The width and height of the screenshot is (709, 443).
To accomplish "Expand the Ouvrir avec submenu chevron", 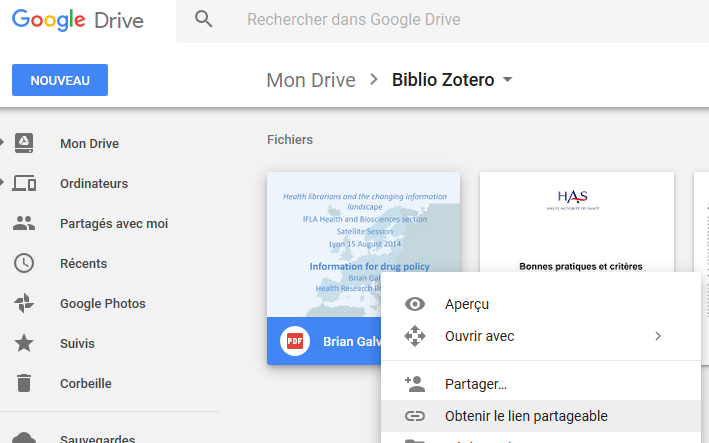I will tap(658, 336).
